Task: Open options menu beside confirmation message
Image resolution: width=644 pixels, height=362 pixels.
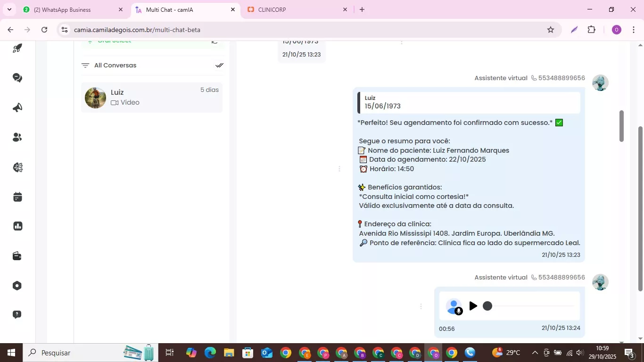Action: pyautogui.click(x=339, y=169)
